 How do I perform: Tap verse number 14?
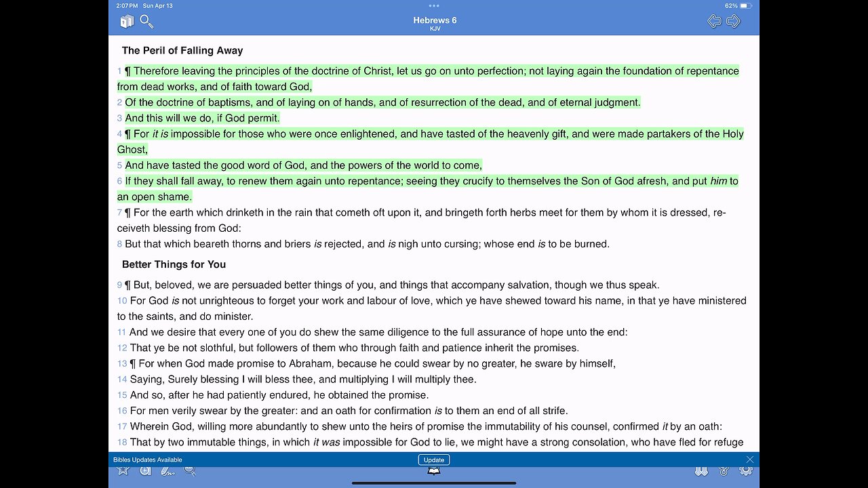(122, 380)
